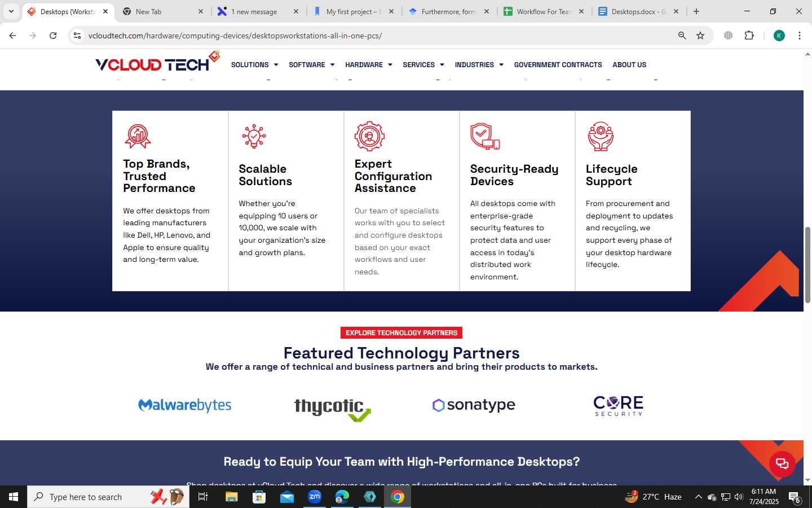812x508 pixels.
Task: Click the zoom magnifier icon in address bar
Action: 682,36
